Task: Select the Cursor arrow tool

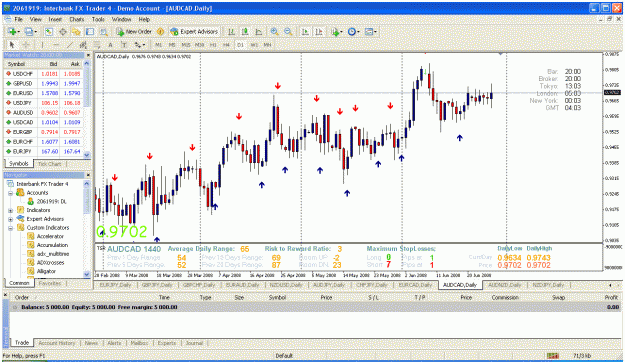Action: click(12, 45)
